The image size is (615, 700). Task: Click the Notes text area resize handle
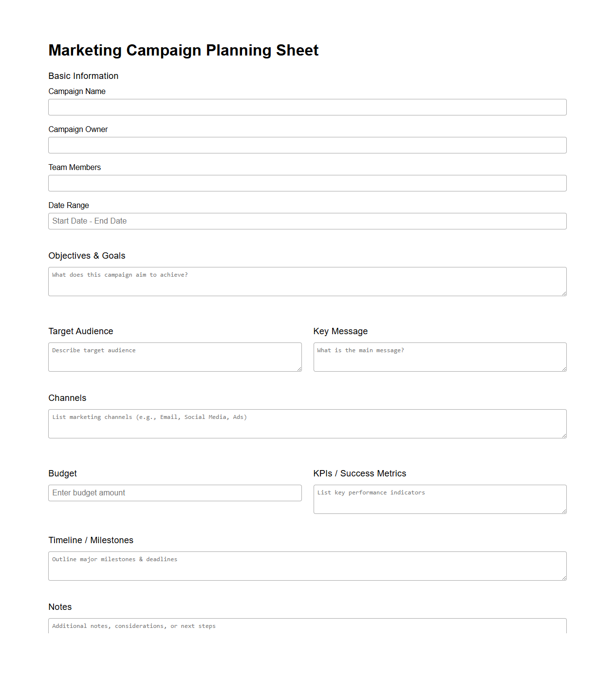[x=564, y=631]
